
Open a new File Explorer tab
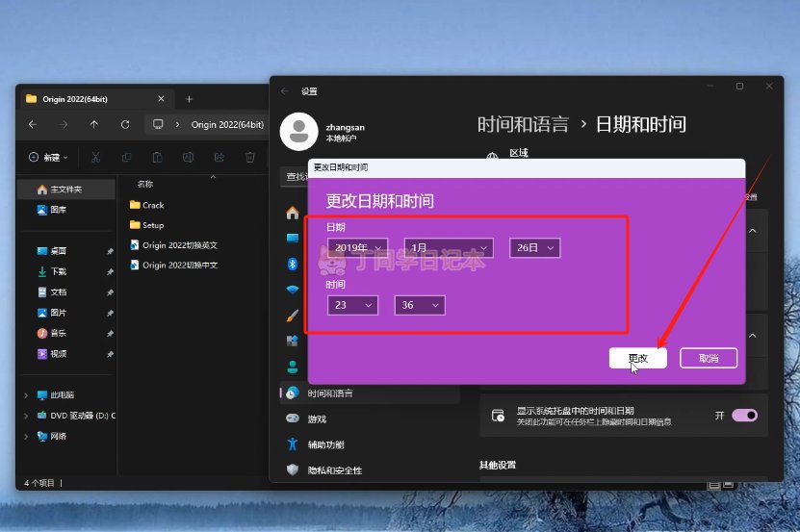tap(189, 98)
